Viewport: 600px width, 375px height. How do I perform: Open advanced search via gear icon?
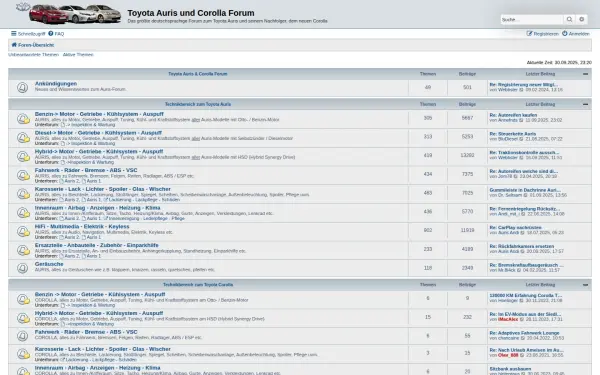[582, 20]
